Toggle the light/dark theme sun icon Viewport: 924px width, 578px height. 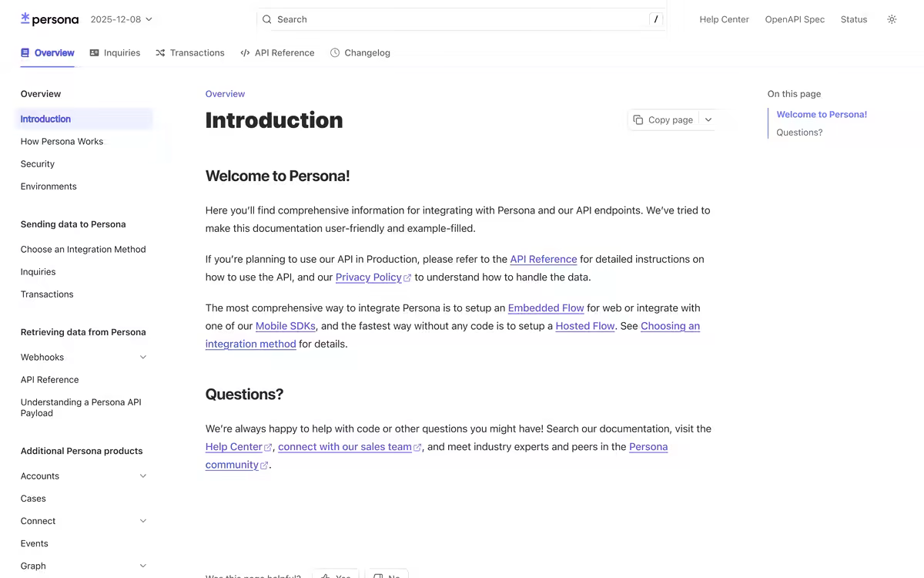click(x=892, y=19)
